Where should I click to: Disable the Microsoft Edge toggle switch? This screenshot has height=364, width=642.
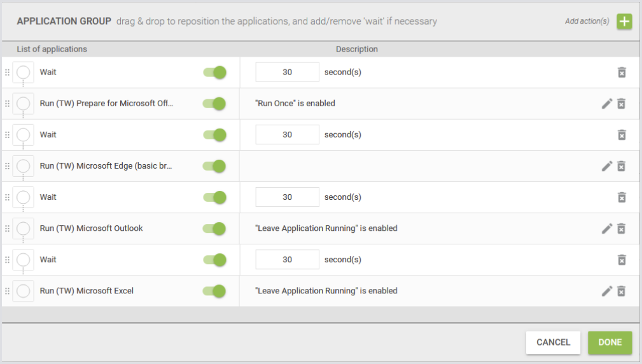[x=215, y=166]
